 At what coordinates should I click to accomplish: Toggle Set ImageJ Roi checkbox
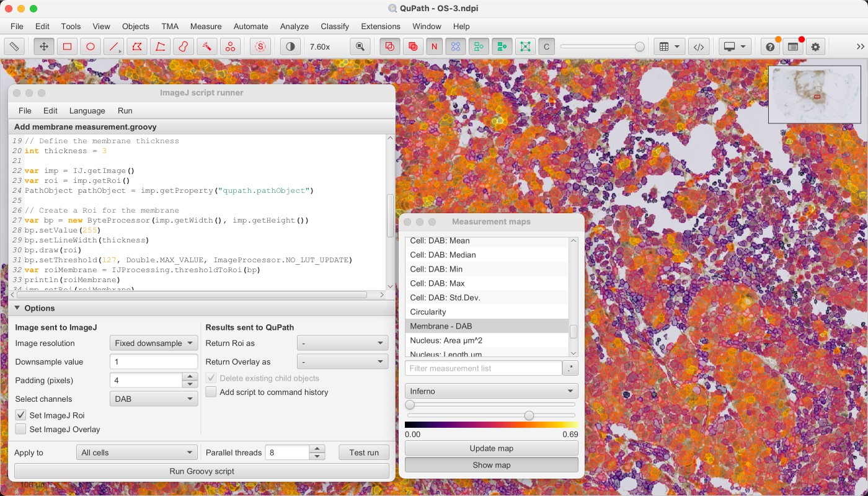coord(21,415)
